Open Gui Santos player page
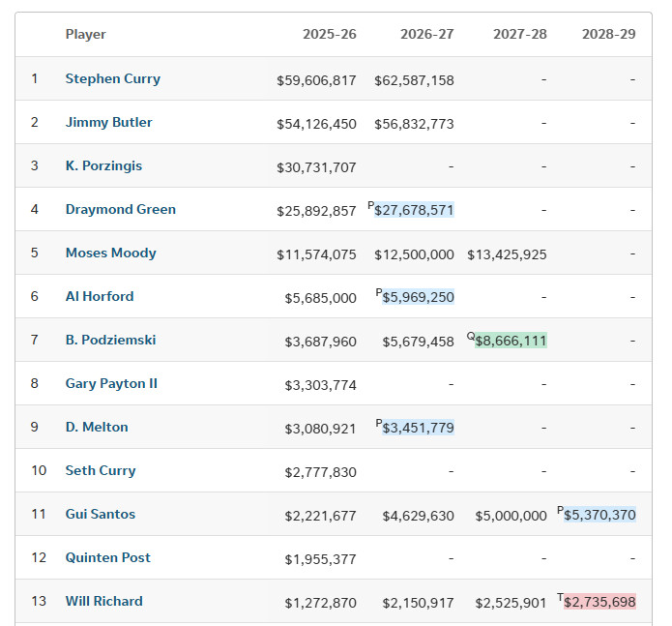 pyautogui.click(x=100, y=515)
